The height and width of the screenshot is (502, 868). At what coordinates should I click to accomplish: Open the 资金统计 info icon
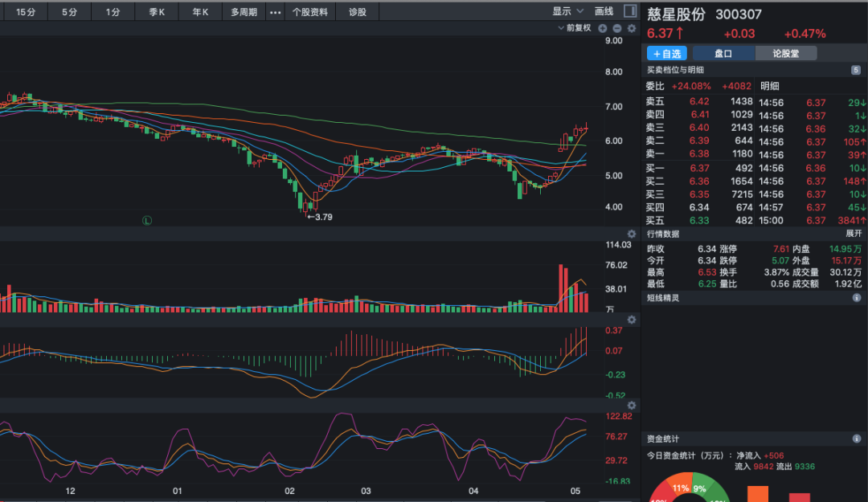(857, 439)
